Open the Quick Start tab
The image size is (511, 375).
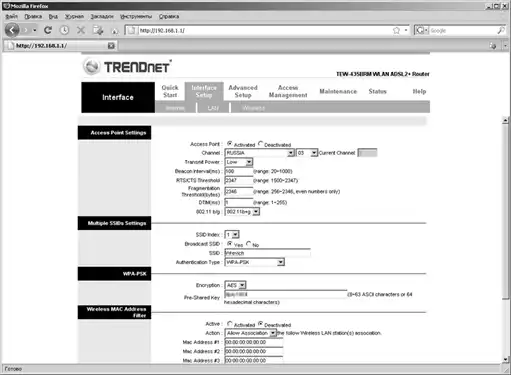[170, 91]
